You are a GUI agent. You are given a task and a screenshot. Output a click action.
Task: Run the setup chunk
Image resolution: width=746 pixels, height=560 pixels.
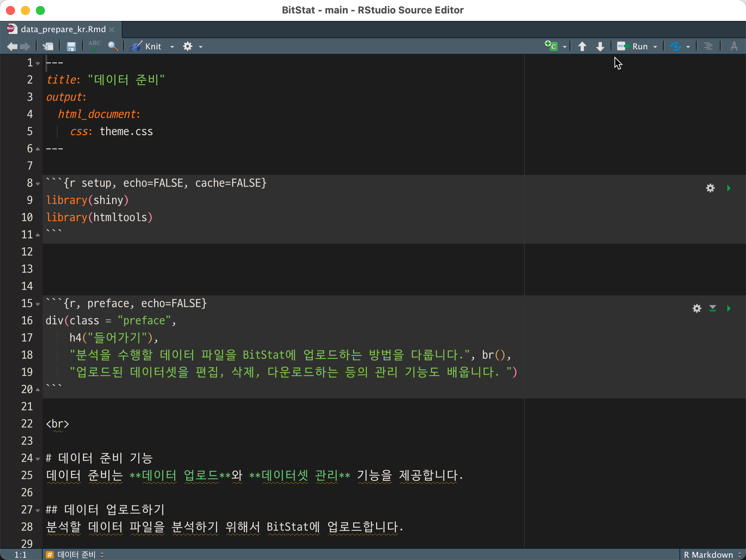pyautogui.click(x=729, y=188)
